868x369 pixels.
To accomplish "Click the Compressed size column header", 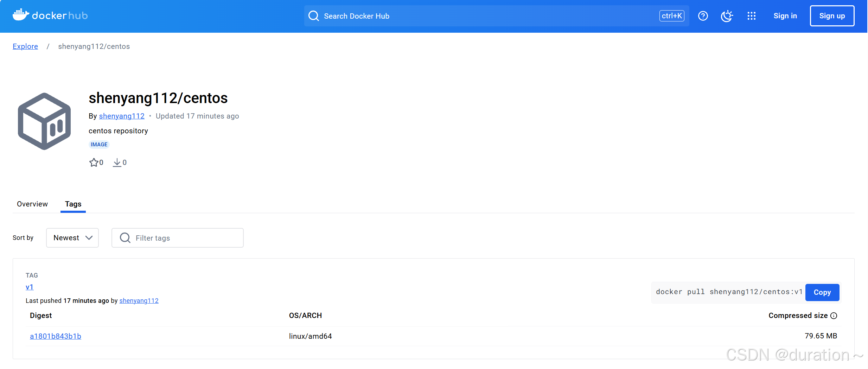I will click(798, 316).
